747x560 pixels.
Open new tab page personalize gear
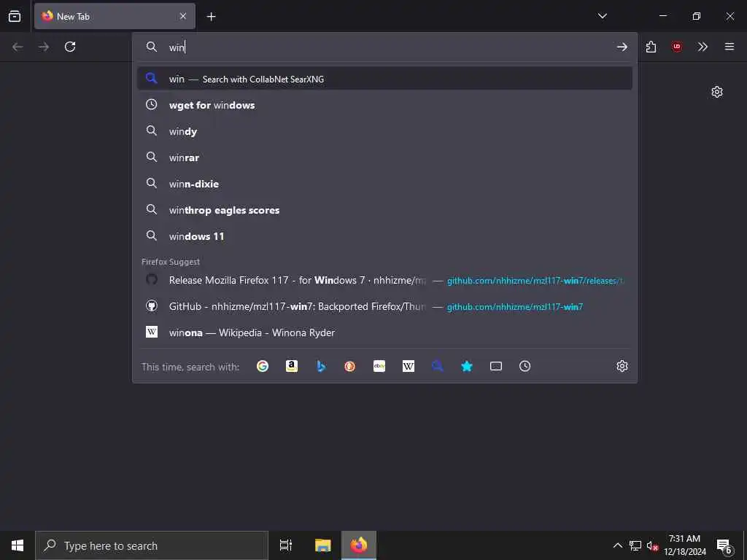pyautogui.click(x=717, y=92)
